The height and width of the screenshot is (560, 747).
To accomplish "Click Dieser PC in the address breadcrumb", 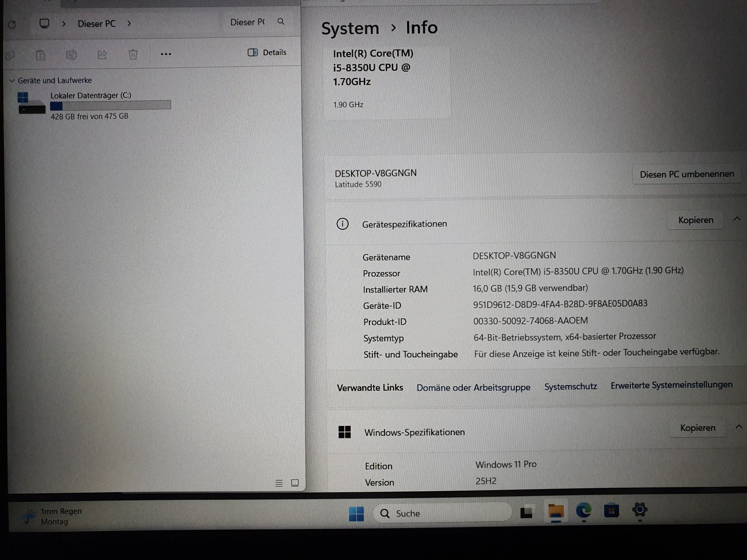I will point(97,24).
